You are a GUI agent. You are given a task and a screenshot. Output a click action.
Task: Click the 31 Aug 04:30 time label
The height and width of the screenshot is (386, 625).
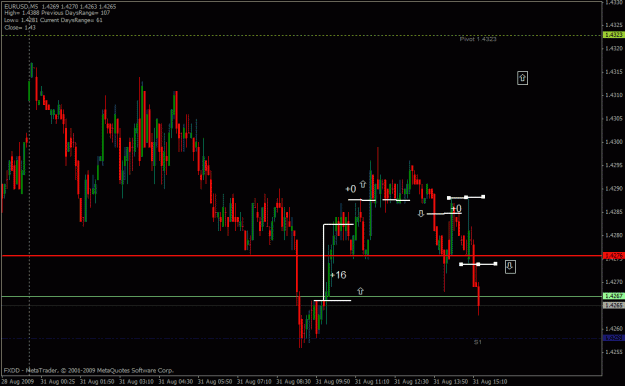coord(175,382)
